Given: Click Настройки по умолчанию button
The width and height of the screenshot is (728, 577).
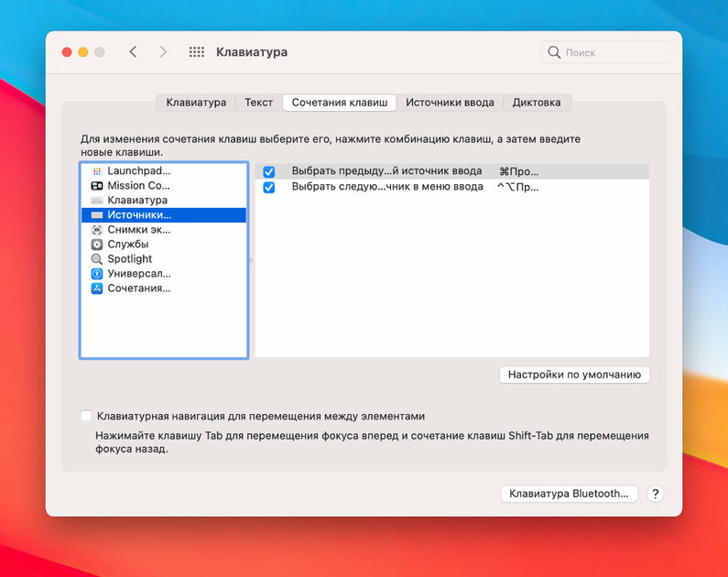Looking at the screenshot, I should (574, 375).
